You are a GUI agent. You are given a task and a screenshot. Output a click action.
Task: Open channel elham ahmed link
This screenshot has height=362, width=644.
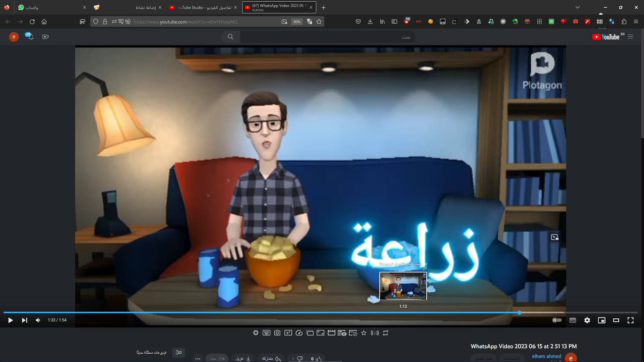tap(546, 356)
